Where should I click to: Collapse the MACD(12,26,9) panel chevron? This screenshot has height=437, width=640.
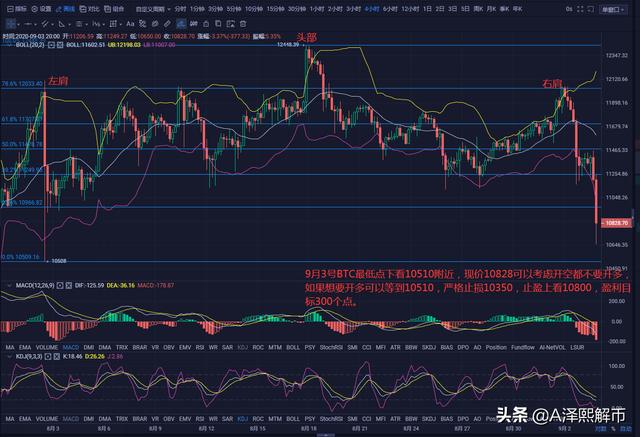click(x=9, y=285)
